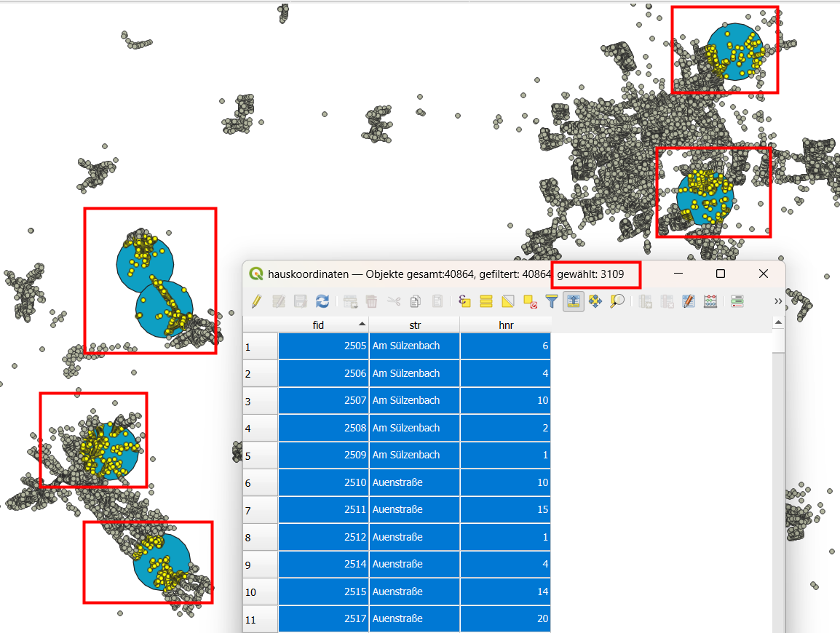Sort table by the hnr column header
Viewport: 840px width, 633px height.
(506, 325)
